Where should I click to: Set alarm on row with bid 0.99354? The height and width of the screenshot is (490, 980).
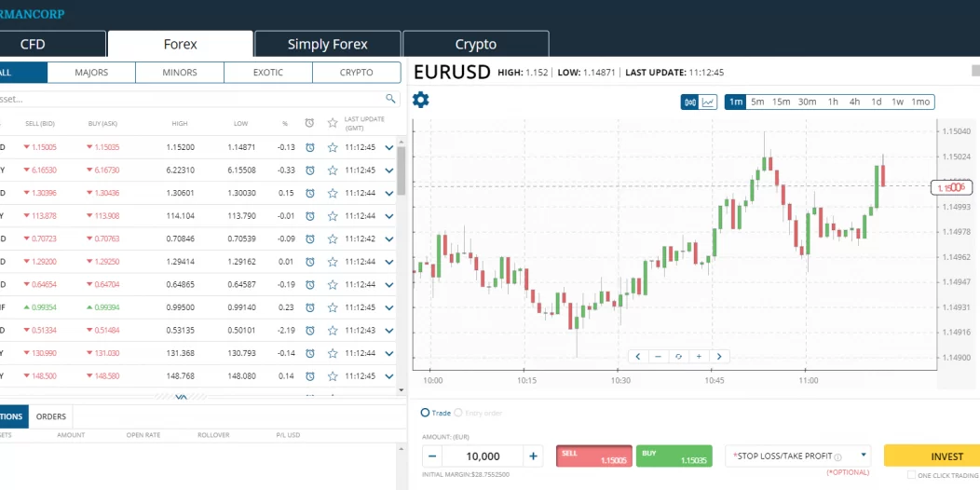[310, 307]
